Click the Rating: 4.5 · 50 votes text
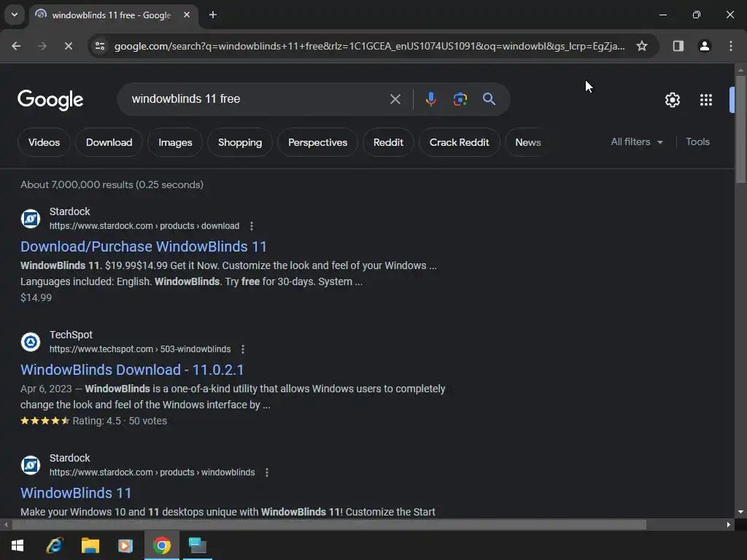The width and height of the screenshot is (747, 560). click(120, 421)
